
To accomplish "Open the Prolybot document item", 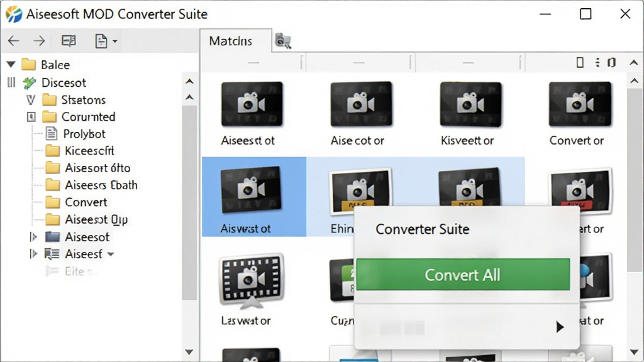I will (75, 134).
